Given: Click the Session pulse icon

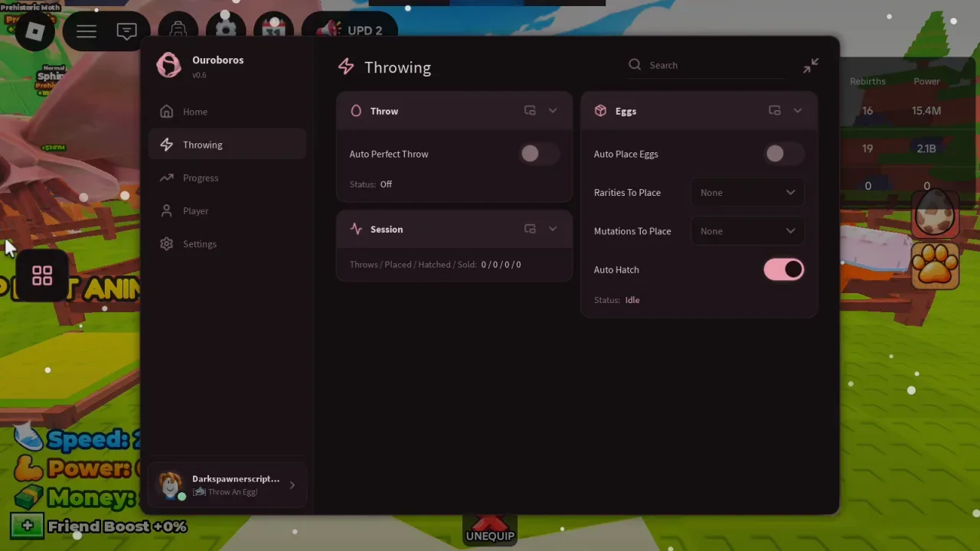Looking at the screenshot, I should coord(356,229).
